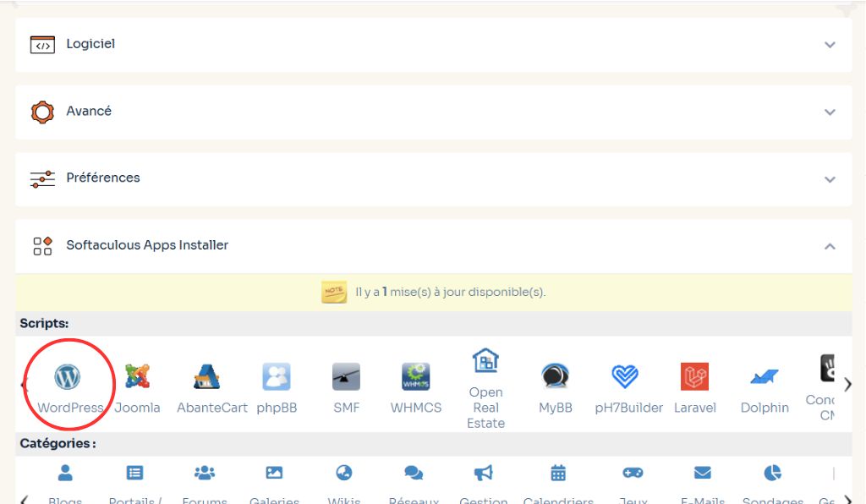Select the Dolphin script icon
866x504 pixels.
765,376
